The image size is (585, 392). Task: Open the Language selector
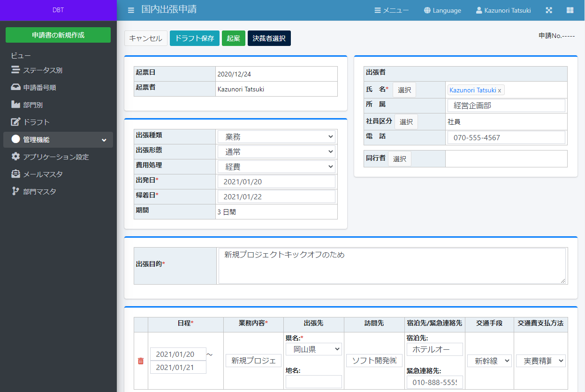coord(442,10)
